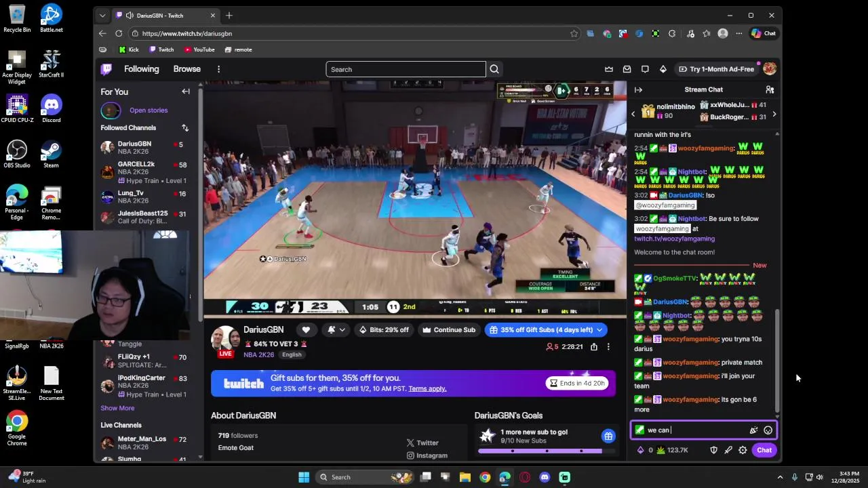
Task: Click the left sidebar vertical scrollbar
Action: pos(200,203)
